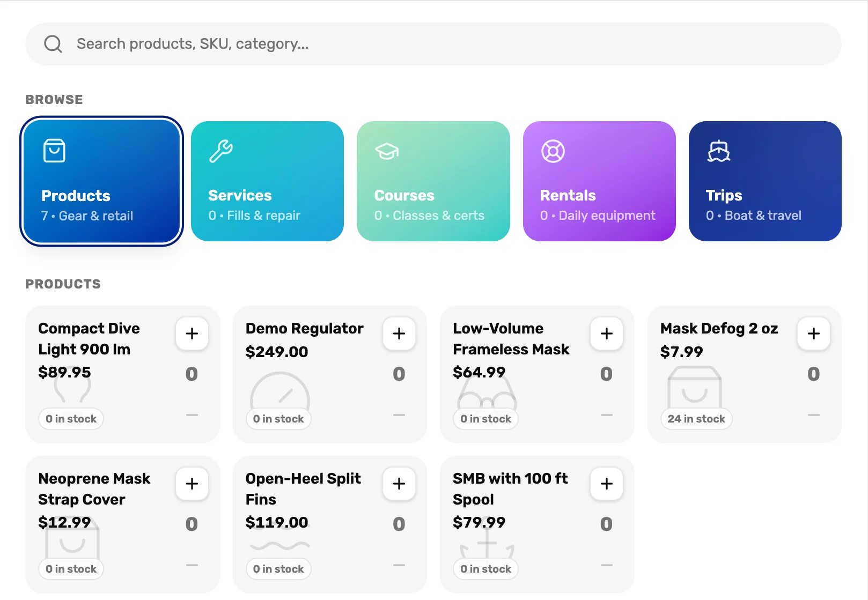Decrease Demo Regulator quantity with minus
The image size is (868, 600).
pos(399,415)
